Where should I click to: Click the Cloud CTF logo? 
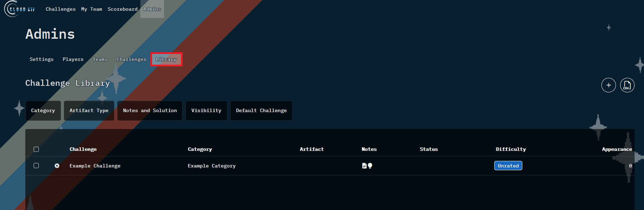pyautogui.click(x=20, y=9)
